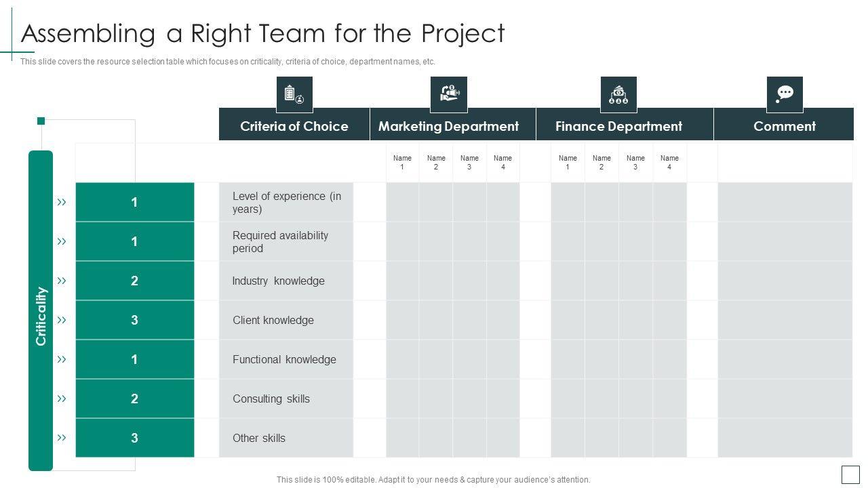Select the Criteria of Choice header
868x488 pixels.
pos(294,126)
